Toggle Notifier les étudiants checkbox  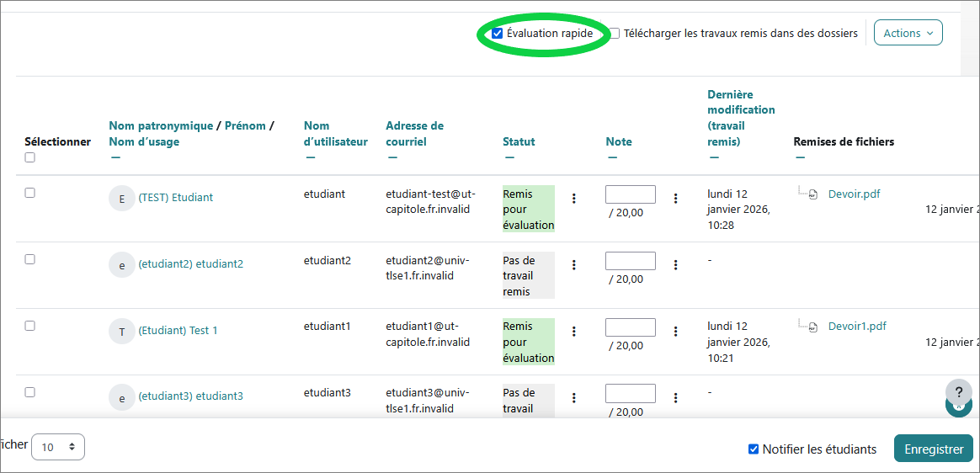point(754,449)
